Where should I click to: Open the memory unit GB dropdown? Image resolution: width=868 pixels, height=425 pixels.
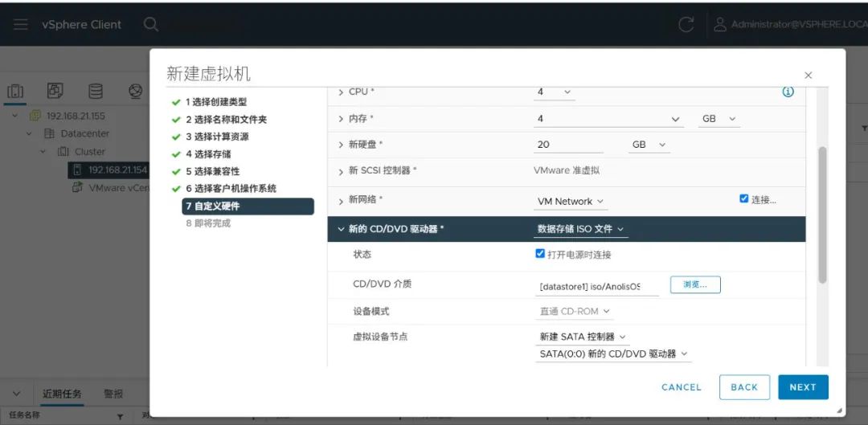pos(719,119)
